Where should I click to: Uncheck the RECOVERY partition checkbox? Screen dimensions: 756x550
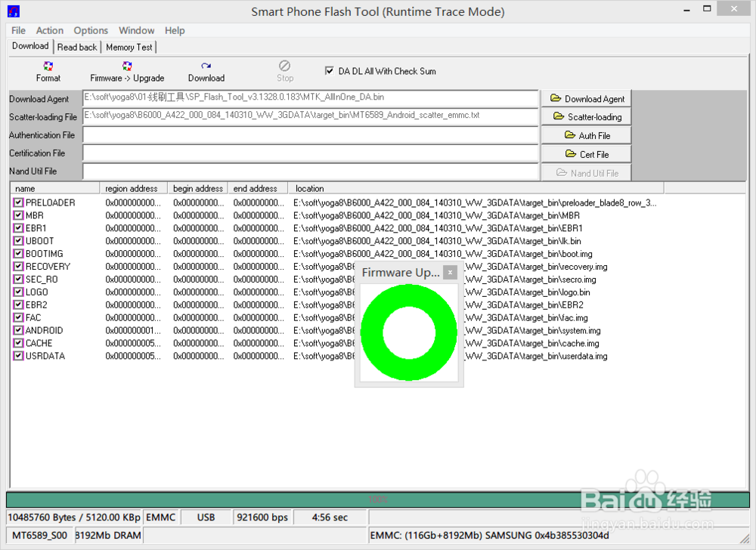click(18, 267)
